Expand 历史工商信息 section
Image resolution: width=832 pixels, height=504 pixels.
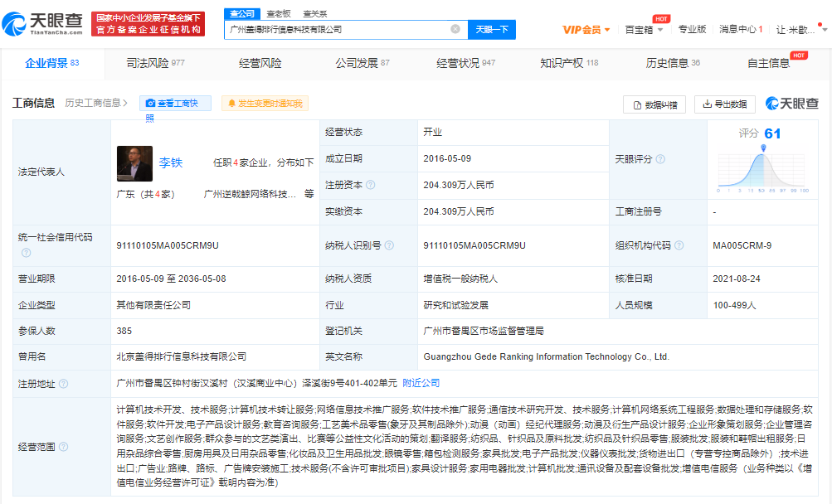coord(96,104)
